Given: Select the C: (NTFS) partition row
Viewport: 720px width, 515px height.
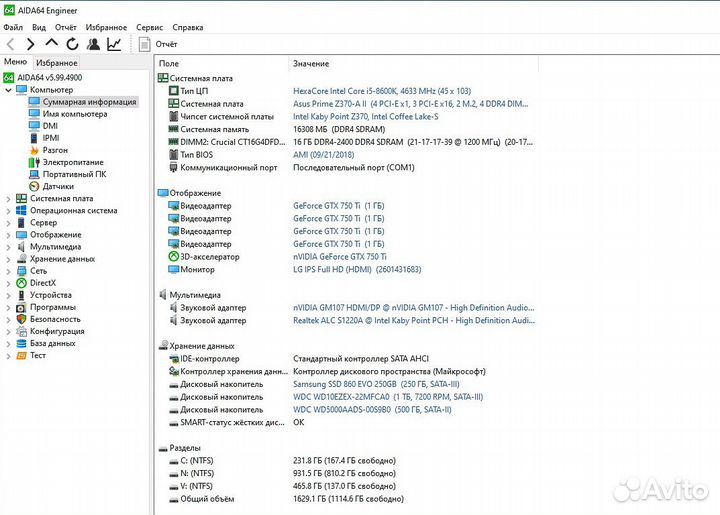Looking at the screenshot, I should coord(347,460).
